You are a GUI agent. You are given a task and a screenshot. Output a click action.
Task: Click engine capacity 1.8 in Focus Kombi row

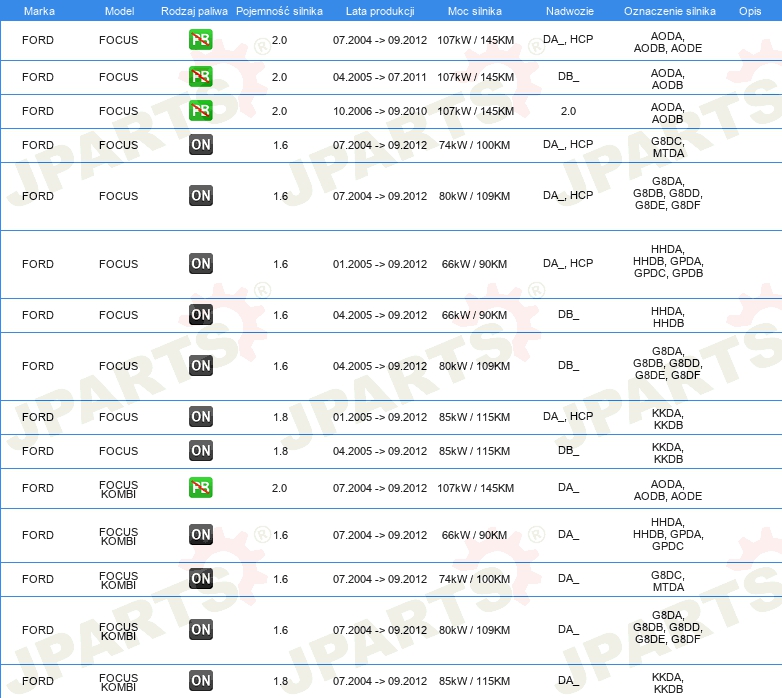(280, 681)
